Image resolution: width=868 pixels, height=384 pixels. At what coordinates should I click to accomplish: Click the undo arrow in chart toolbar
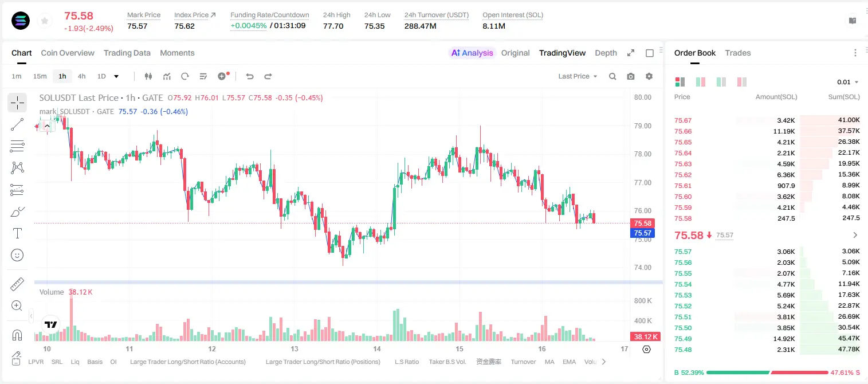click(x=249, y=76)
